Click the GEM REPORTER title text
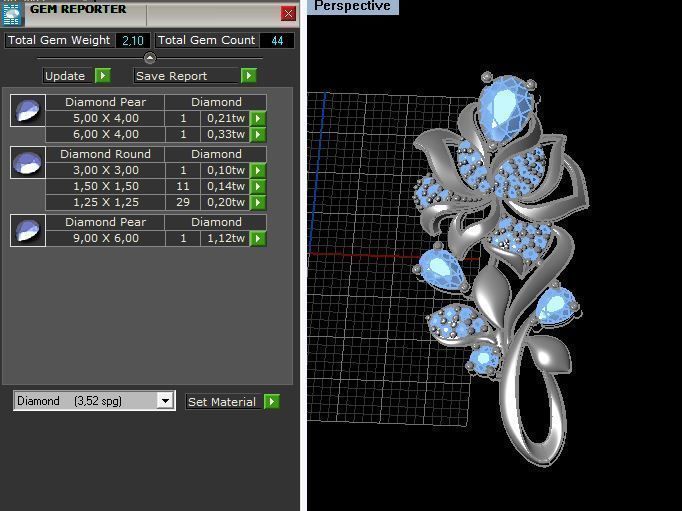Image resolution: width=682 pixels, height=511 pixels. click(78, 9)
